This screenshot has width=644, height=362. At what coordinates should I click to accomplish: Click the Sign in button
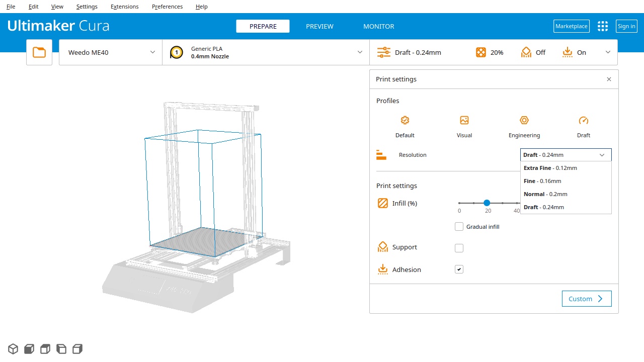coord(626,26)
